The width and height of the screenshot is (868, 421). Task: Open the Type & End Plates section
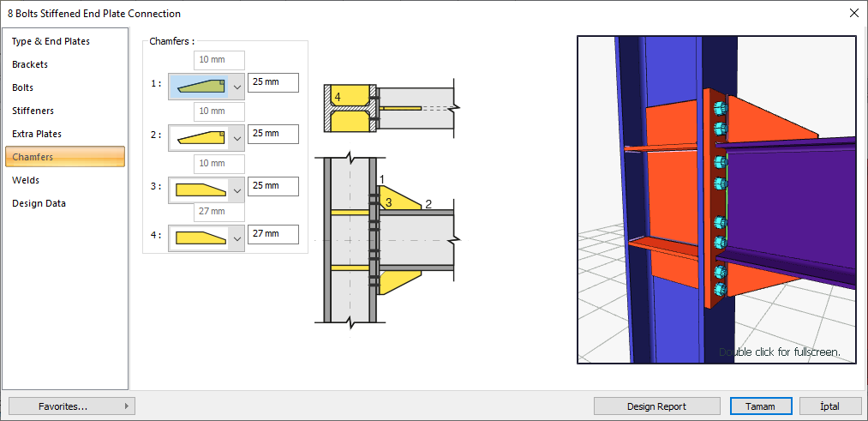65,41
